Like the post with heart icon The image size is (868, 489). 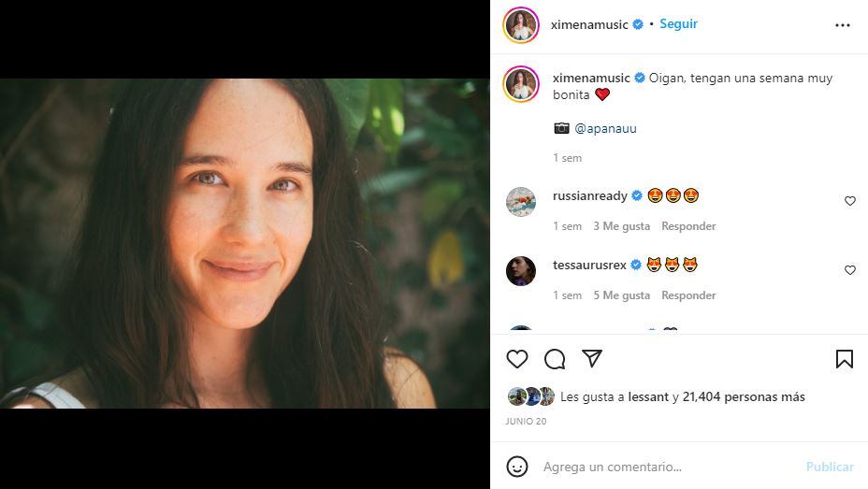click(517, 359)
